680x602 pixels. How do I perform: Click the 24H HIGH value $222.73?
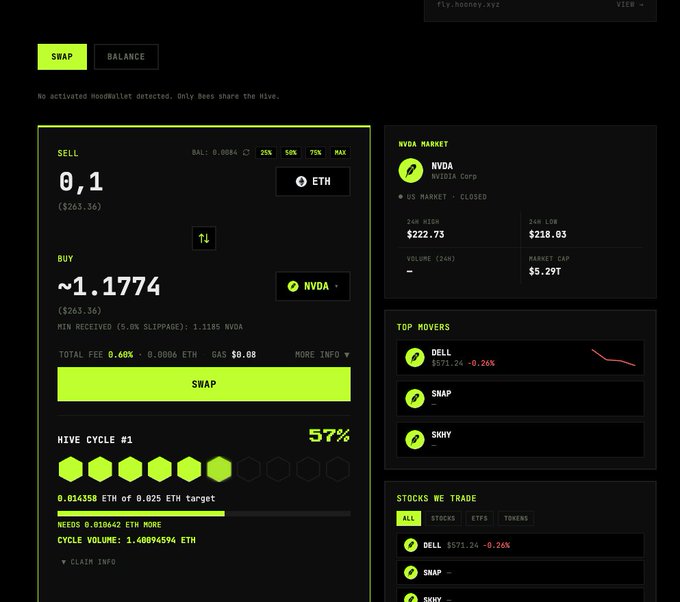tap(425, 235)
